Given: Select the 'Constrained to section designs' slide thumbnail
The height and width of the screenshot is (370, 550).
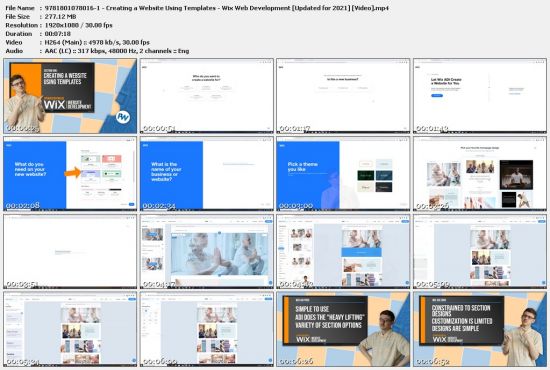Looking at the screenshot, I should pyautogui.click(x=480, y=329).
